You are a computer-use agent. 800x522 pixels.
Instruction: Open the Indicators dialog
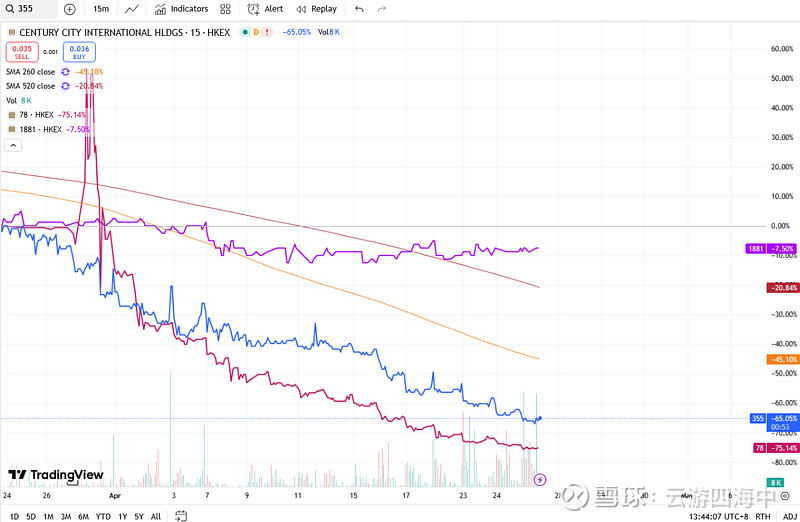point(182,9)
